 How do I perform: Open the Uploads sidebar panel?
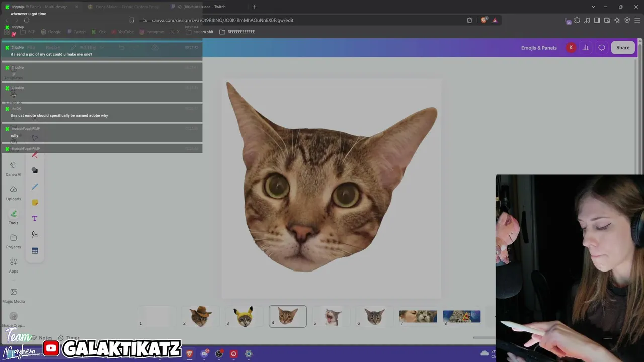click(13, 193)
